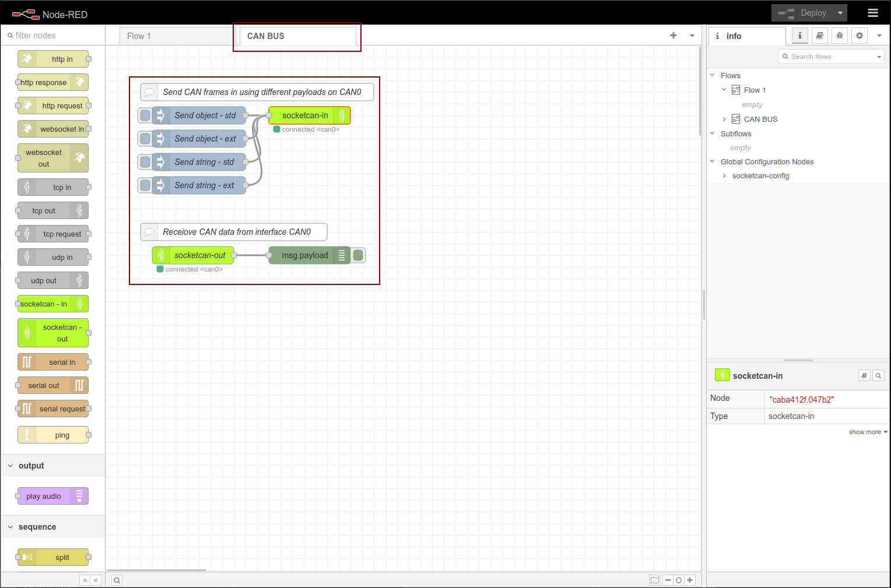891x588 pixels.
Task: Select the http in palette node
Action: pyautogui.click(x=53, y=59)
